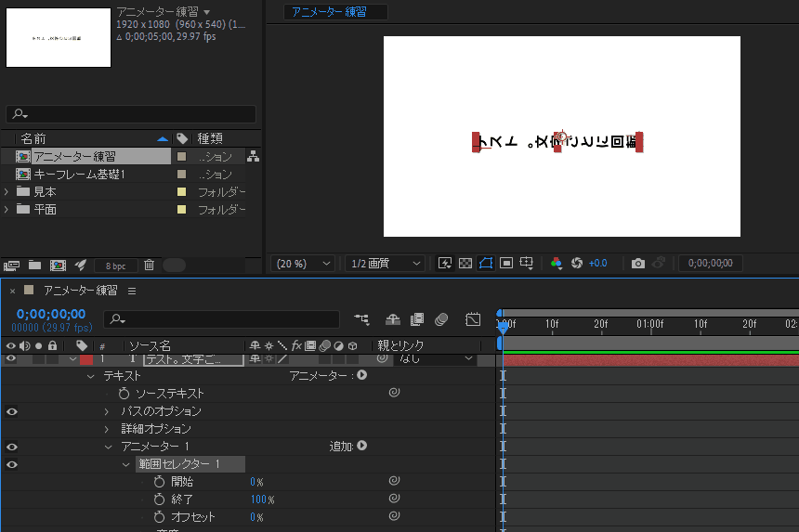The width and height of the screenshot is (799, 532).
Task: Click the blue current time 0;00;00;00 in timeline
Action: (51, 314)
